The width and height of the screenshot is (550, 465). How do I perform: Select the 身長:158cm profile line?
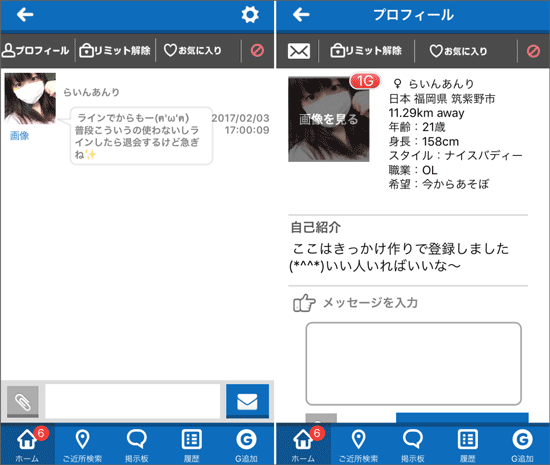click(424, 141)
